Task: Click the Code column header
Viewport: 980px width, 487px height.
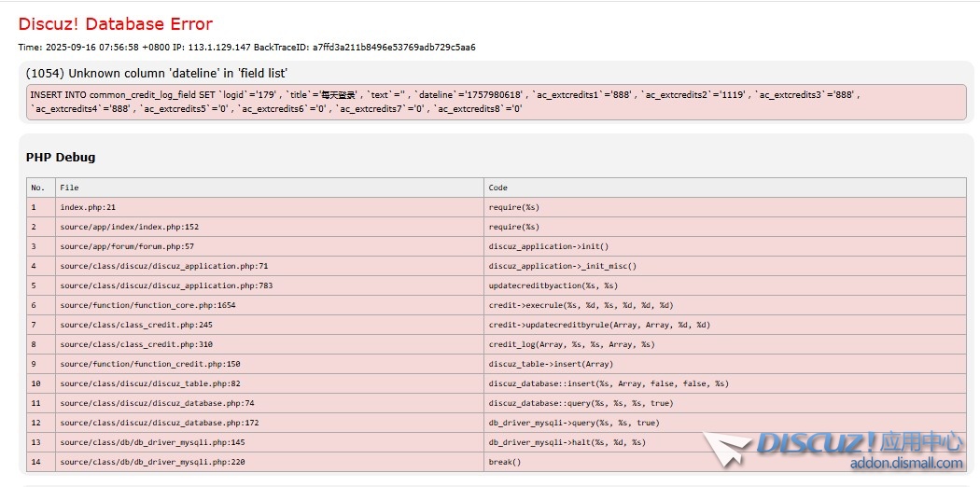Action: point(498,188)
